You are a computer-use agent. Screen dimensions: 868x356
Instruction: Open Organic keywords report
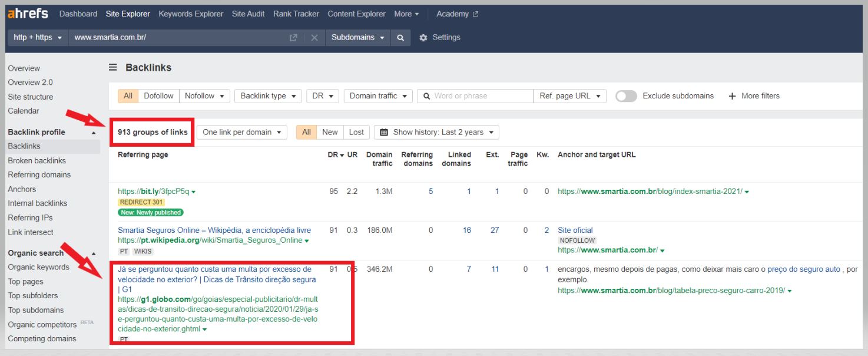38,267
